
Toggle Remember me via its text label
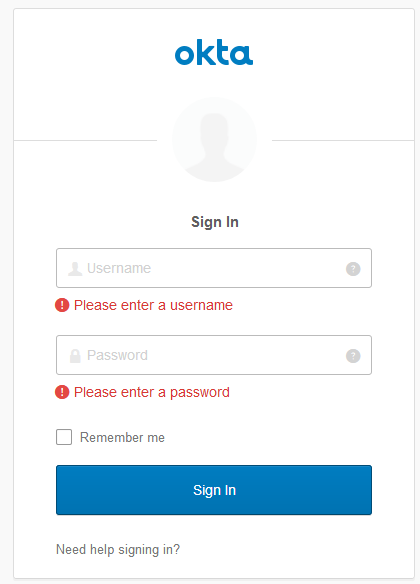pos(122,437)
